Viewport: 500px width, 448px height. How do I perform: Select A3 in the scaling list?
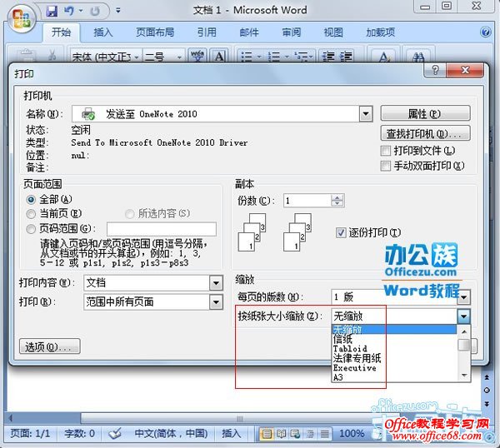click(394, 377)
